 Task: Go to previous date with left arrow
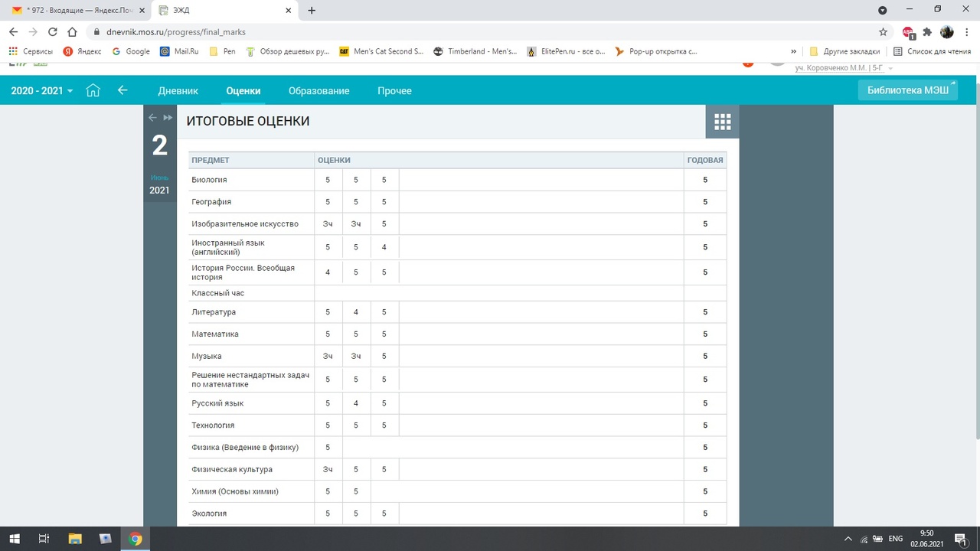[x=152, y=117]
